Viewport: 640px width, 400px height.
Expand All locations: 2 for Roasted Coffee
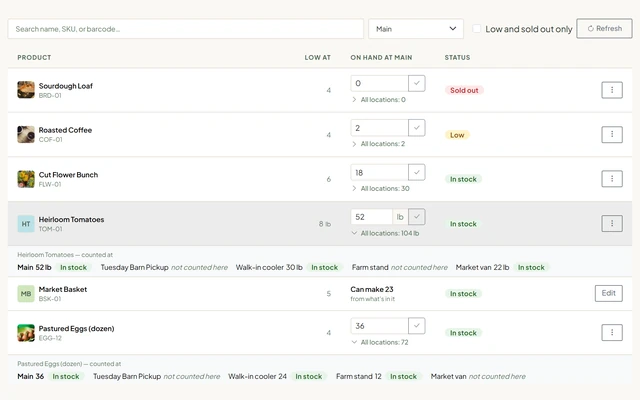point(378,144)
